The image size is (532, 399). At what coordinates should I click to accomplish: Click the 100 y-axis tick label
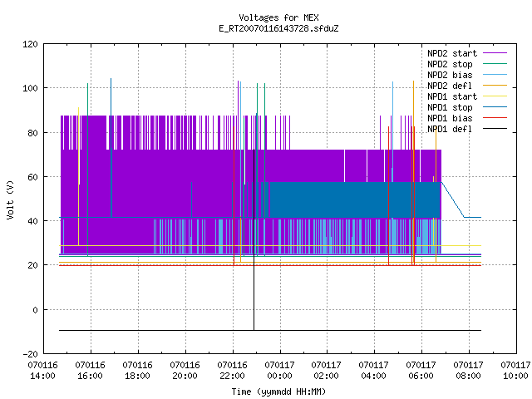click(30, 88)
